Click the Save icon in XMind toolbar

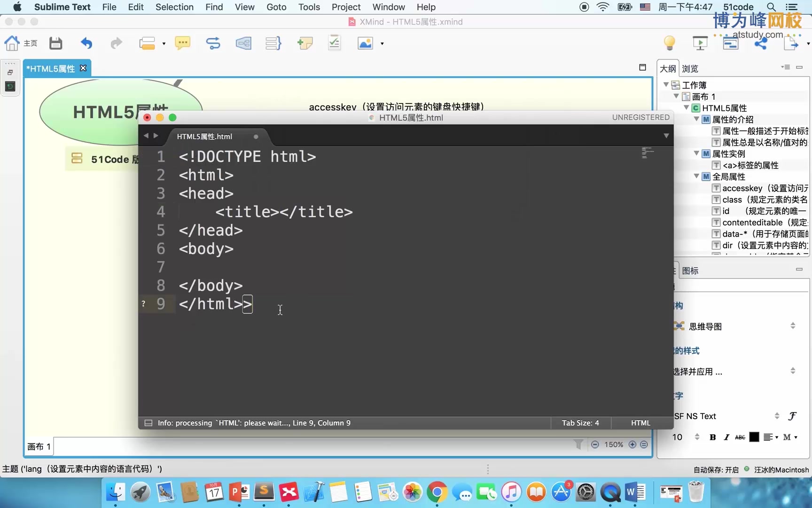coord(55,43)
